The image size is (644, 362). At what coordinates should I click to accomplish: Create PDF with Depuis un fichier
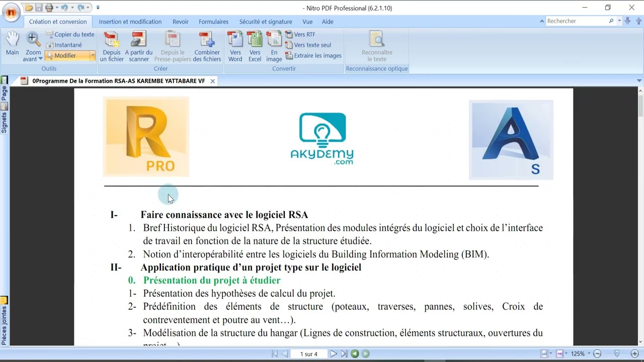click(x=112, y=46)
